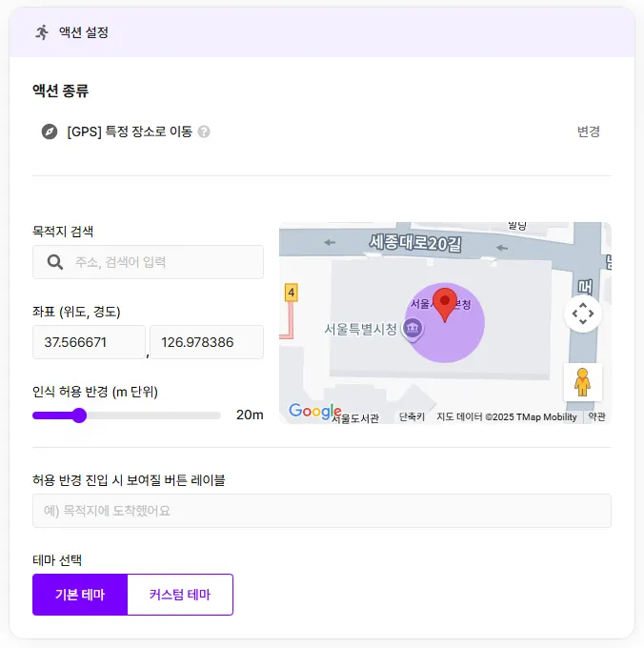Click the longitude field 126.978386
The image size is (644, 648).
[206, 342]
